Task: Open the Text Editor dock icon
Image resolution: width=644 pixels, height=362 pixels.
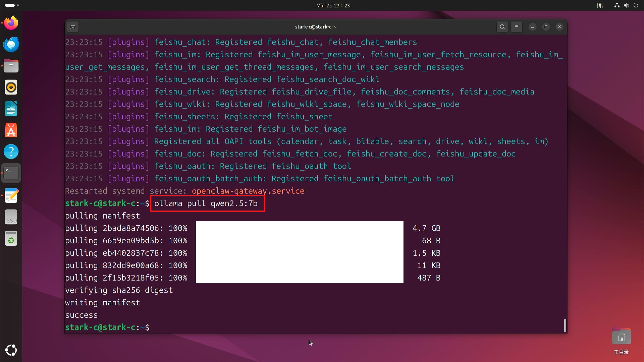Action: 11,196
